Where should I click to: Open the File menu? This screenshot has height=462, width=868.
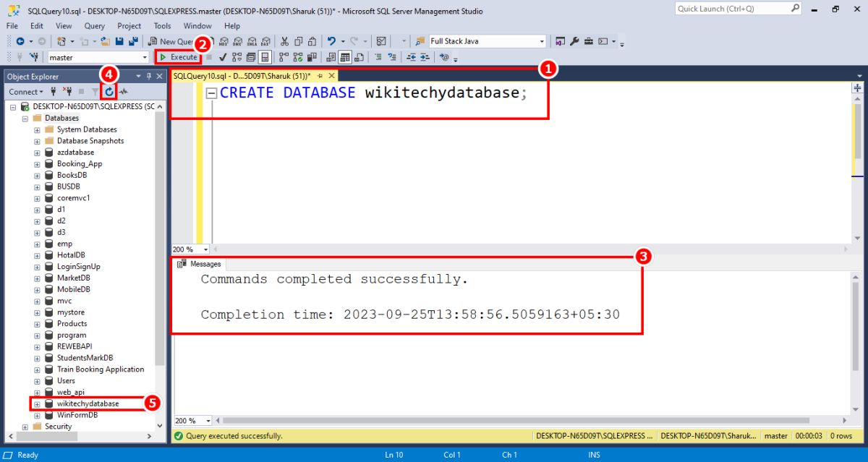tap(12, 26)
